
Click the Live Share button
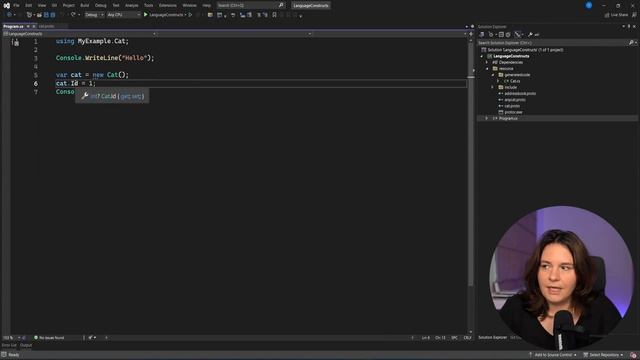tap(616, 15)
